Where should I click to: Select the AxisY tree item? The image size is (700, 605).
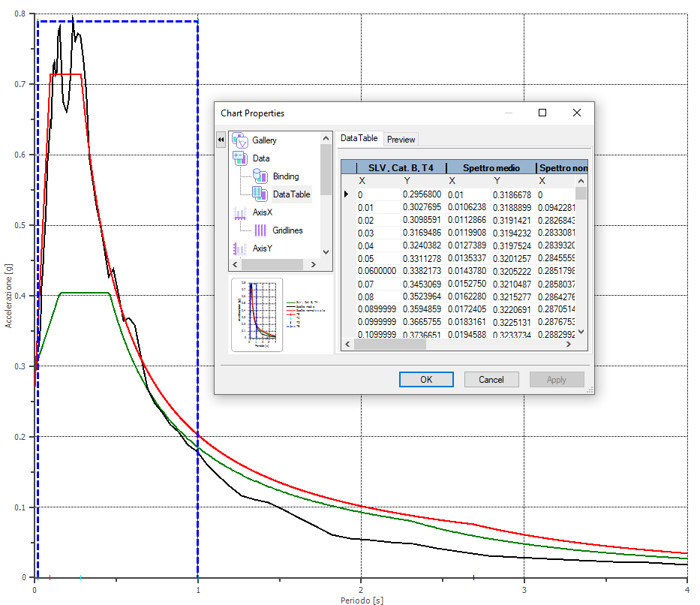point(263,248)
